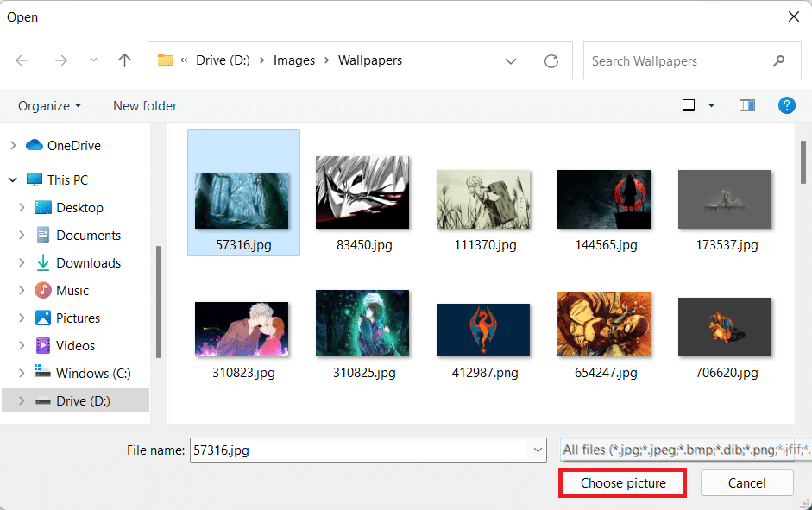Open Downloads from the sidebar
This screenshot has height=510, width=812.
point(78,263)
